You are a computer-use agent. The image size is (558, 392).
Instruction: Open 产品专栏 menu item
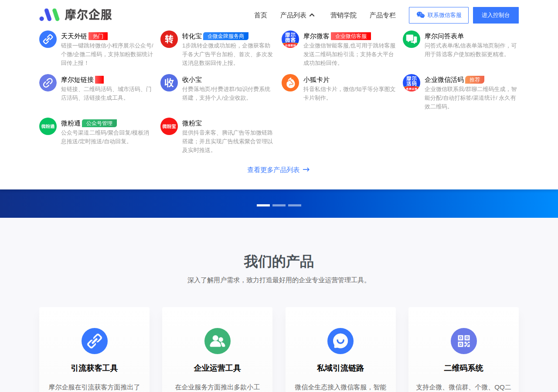coord(383,15)
